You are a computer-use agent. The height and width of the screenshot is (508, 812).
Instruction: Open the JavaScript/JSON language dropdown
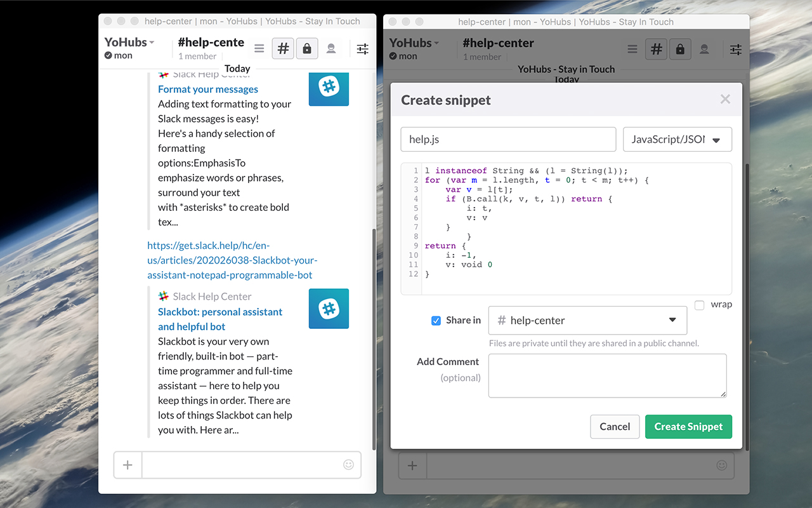click(x=677, y=140)
